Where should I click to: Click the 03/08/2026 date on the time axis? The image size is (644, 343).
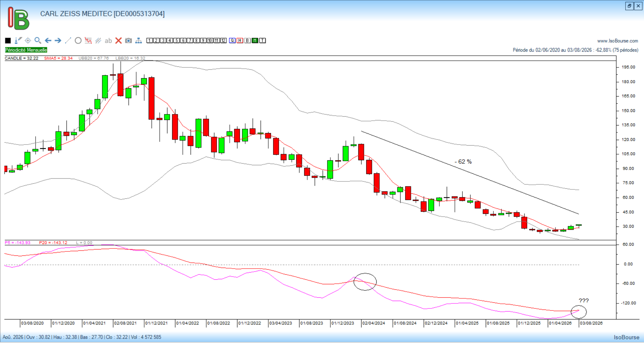(x=591, y=323)
